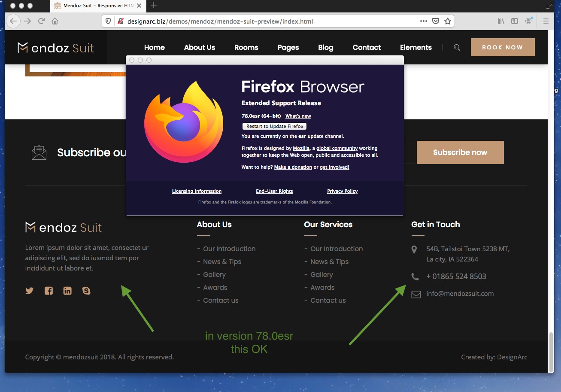Open the Twitter icon in the footer

point(29,291)
